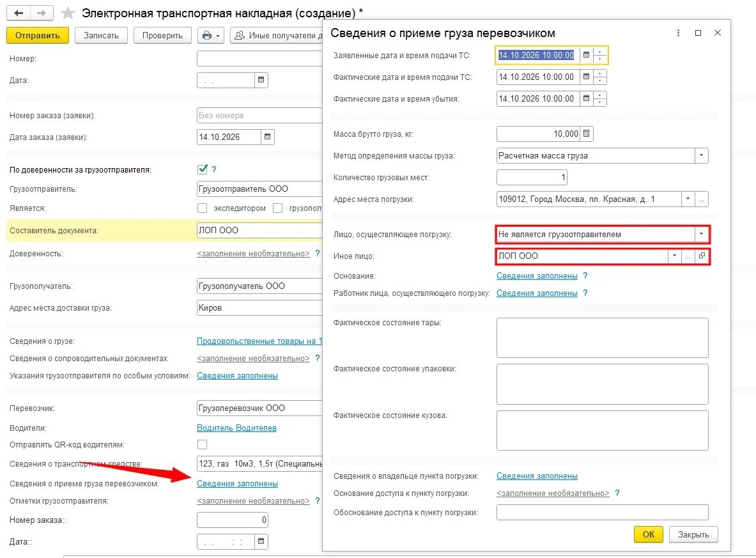Open calendar for Фактические дата и время подачи ТС
The image size is (756, 558).
point(586,77)
